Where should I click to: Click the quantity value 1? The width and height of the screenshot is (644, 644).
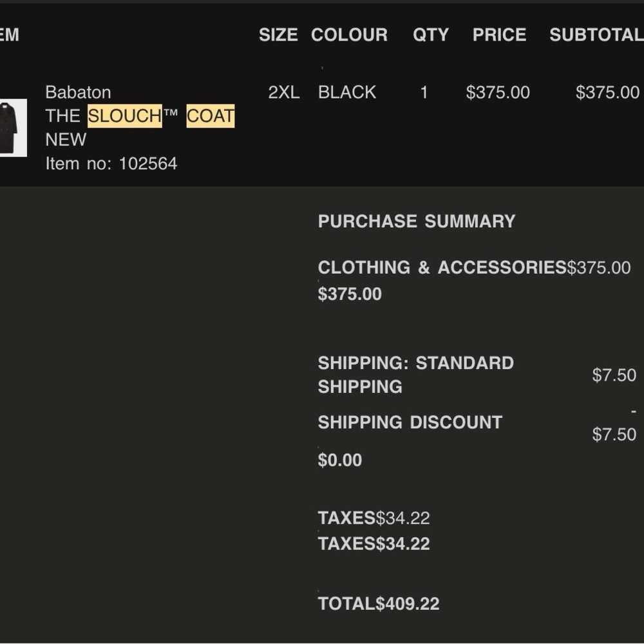pyautogui.click(x=424, y=92)
